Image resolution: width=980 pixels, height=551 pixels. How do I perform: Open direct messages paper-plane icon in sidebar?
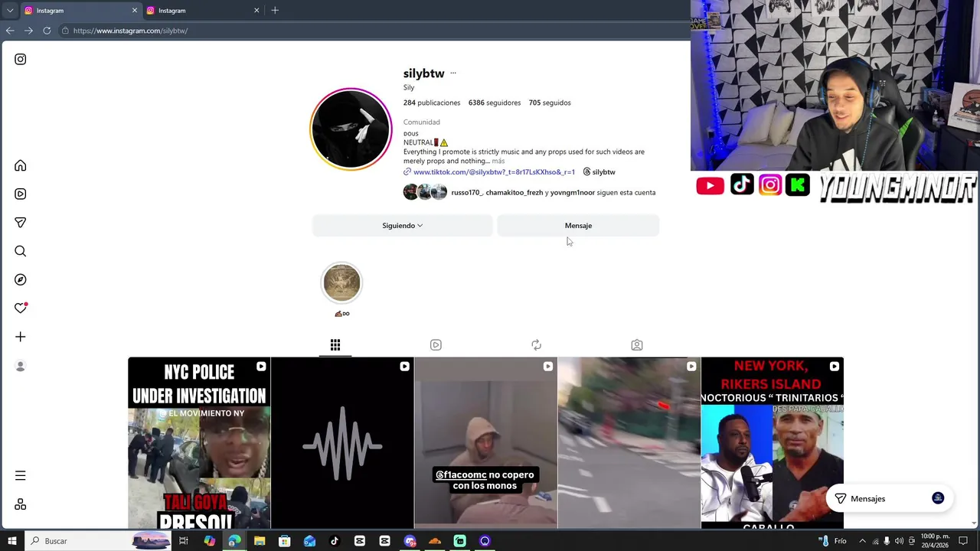[x=21, y=223]
